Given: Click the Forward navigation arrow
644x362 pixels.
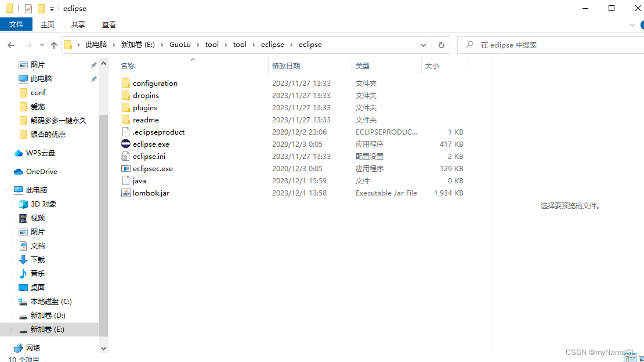Looking at the screenshot, I should [x=28, y=45].
